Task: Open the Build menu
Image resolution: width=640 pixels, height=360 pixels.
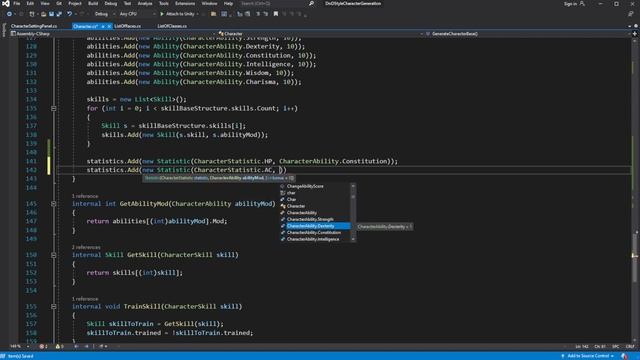Action: point(93,4)
